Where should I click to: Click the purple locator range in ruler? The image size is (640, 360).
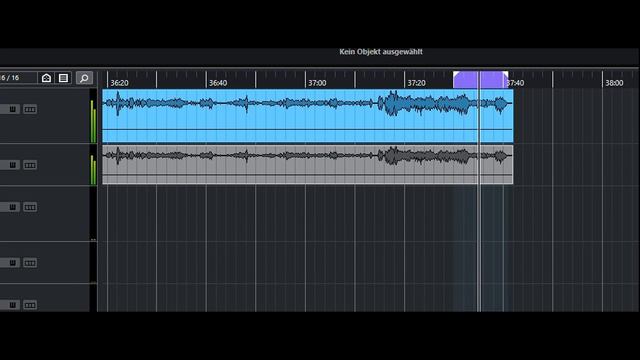(480, 80)
